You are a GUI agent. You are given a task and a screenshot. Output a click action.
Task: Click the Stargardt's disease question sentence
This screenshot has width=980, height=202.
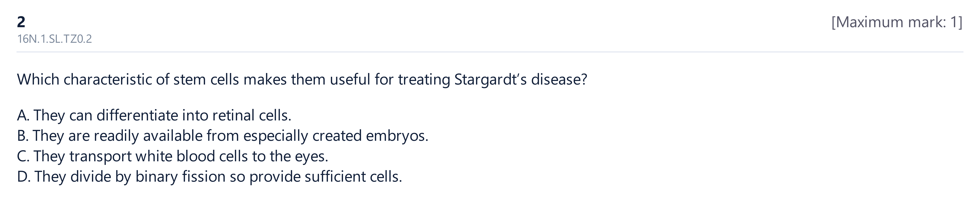[302, 80]
